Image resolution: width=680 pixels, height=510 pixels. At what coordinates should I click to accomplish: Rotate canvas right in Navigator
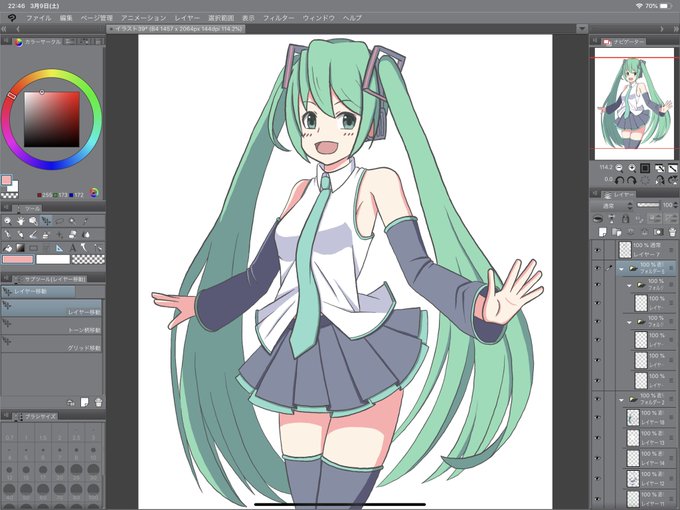tap(632, 180)
